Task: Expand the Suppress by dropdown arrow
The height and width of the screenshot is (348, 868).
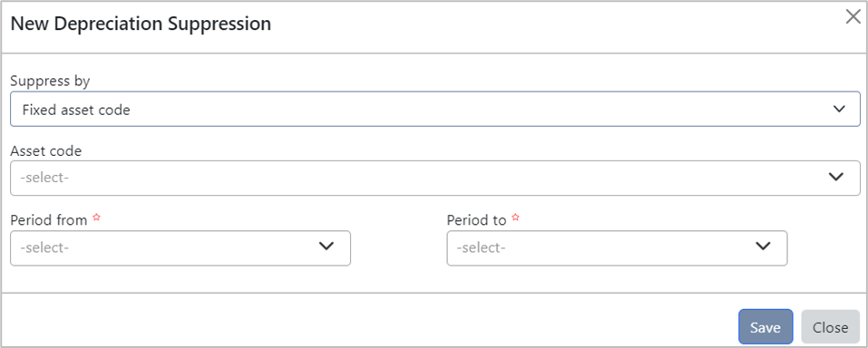Action: [839, 109]
